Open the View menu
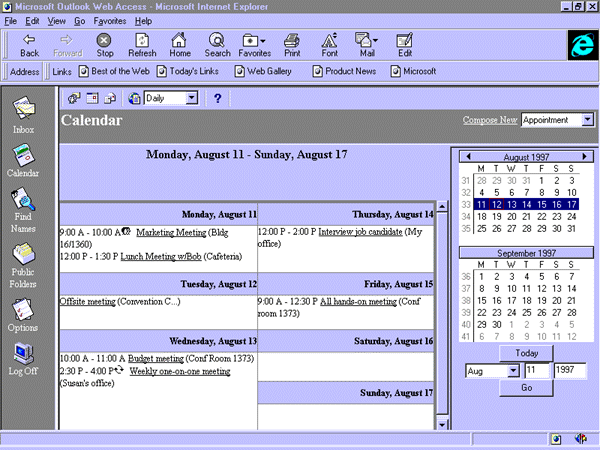Screen dimensions: 600x450 pos(56,20)
